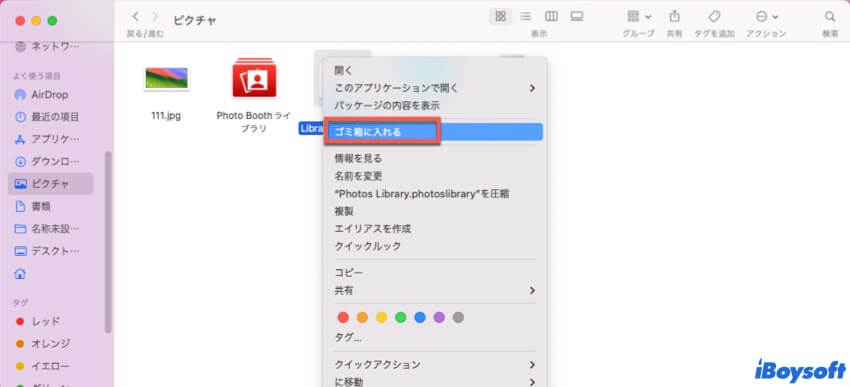
Task: Go forward with the right chevron
Action: tap(156, 17)
